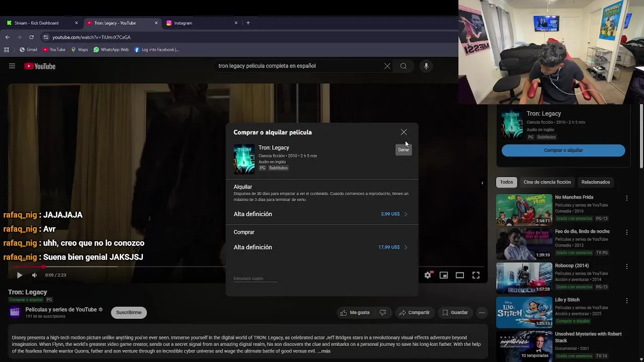The height and width of the screenshot is (362, 644).
Task: Like the video with Me gusta
Action: click(355, 313)
